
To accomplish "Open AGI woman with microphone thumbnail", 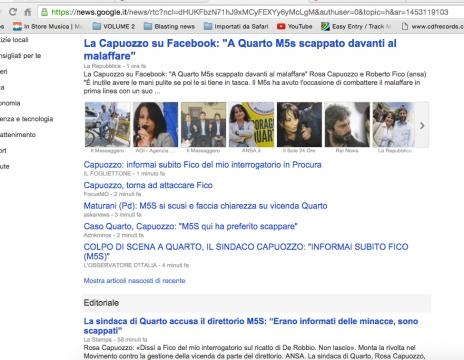I will [155, 124].
